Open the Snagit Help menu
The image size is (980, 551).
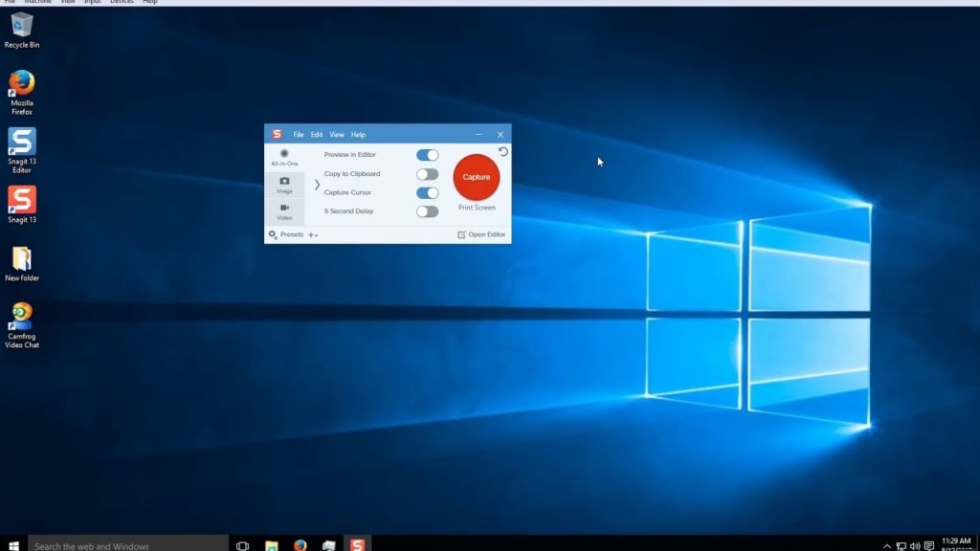(x=358, y=135)
